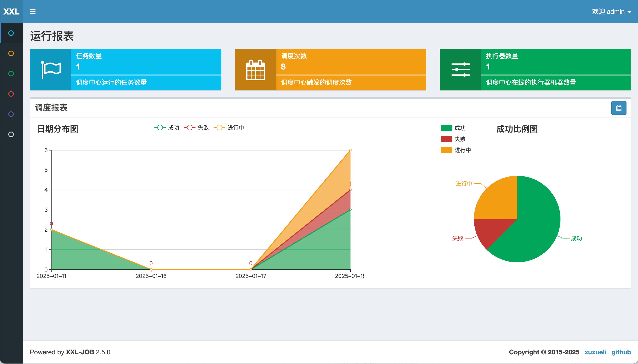638x364 pixels.
Task: Click the calendar date-range filter button
Action: pos(618,108)
